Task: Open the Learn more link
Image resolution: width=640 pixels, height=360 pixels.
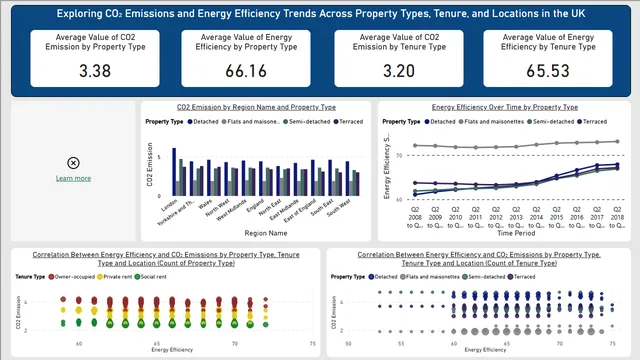Action: tap(73, 178)
